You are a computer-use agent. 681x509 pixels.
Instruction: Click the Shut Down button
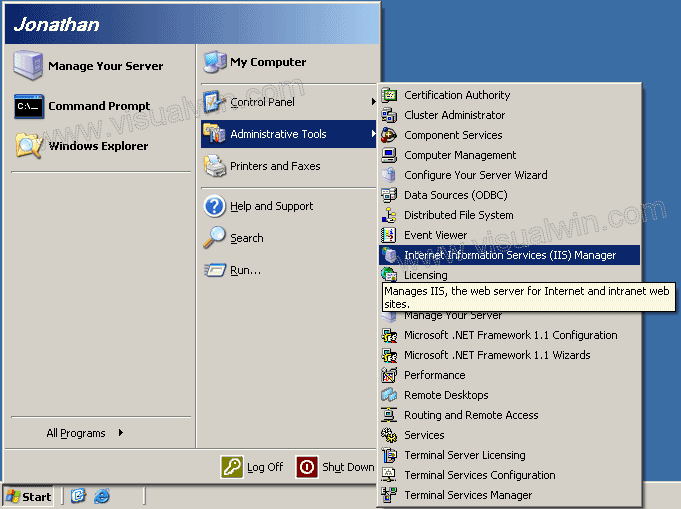(335, 467)
